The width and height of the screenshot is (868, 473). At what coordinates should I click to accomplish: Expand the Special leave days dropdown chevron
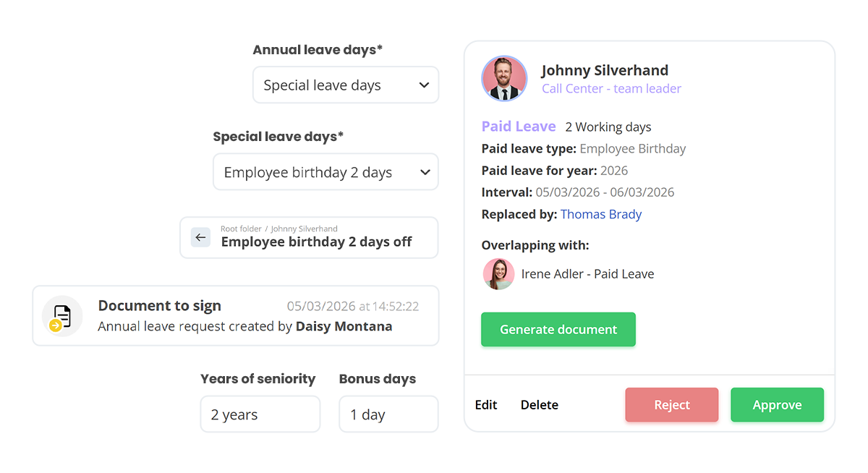click(425, 172)
